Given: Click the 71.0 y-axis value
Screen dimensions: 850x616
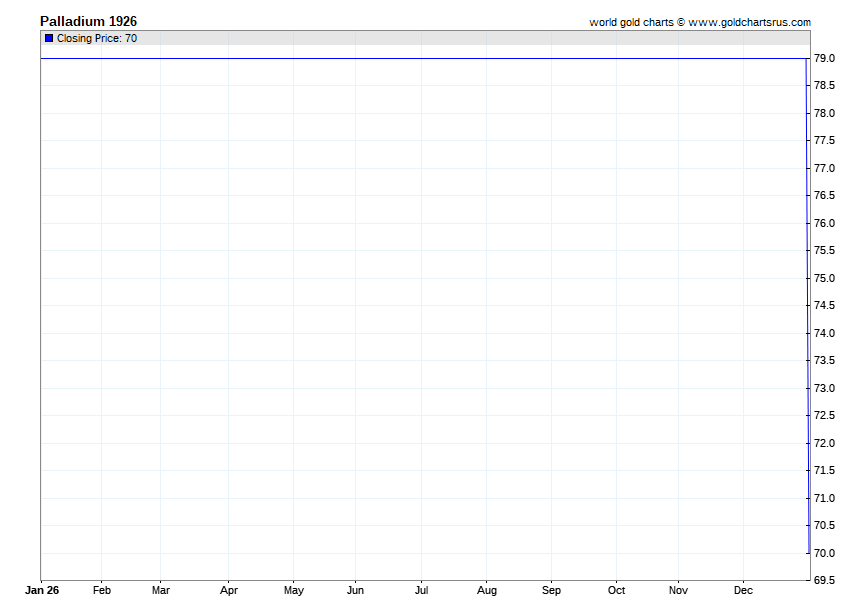Looking at the screenshot, I should tap(825, 498).
